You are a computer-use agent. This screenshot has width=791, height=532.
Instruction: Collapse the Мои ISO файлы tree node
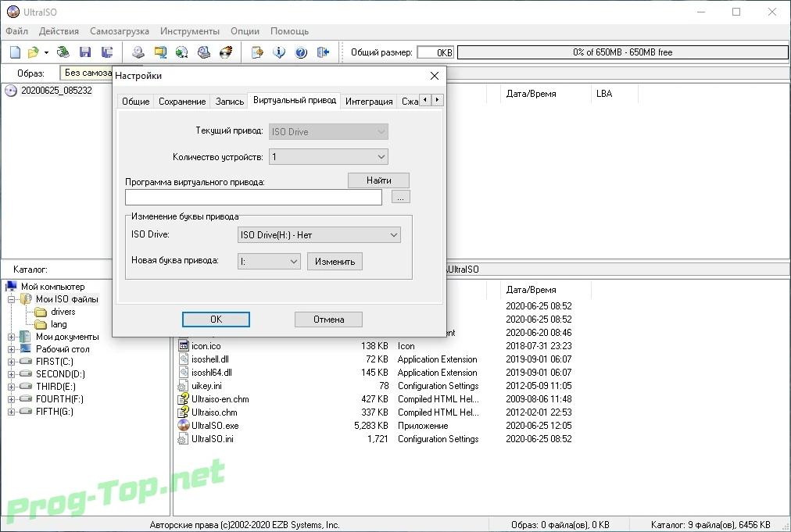tap(11, 299)
